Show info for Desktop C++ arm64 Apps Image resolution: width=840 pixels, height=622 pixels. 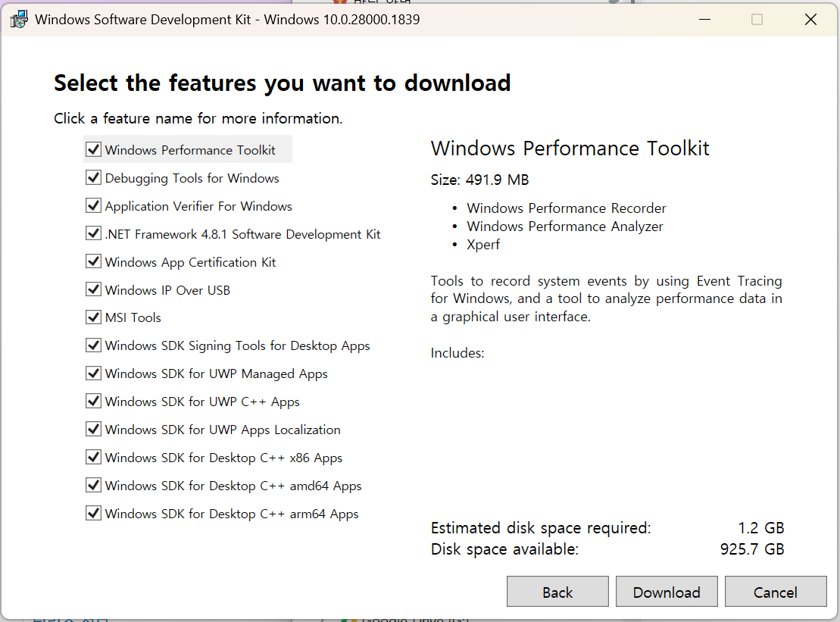pyautogui.click(x=232, y=514)
